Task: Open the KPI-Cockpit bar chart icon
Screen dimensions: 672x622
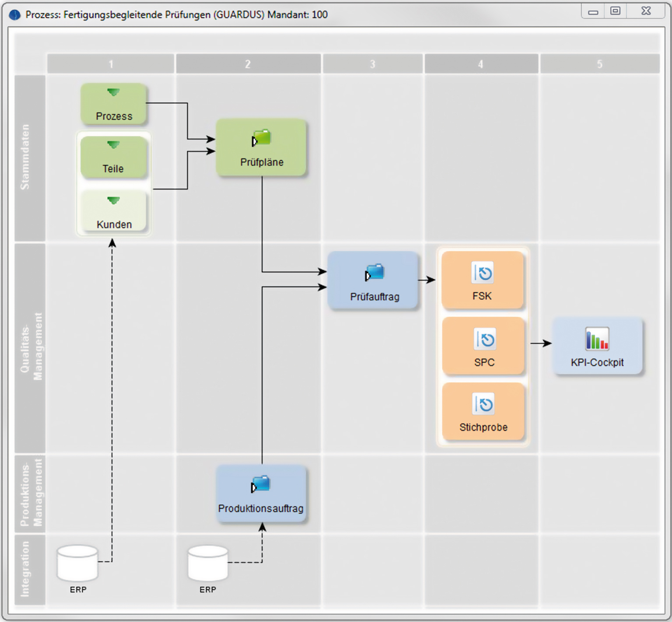Action: click(x=597, y=339)
